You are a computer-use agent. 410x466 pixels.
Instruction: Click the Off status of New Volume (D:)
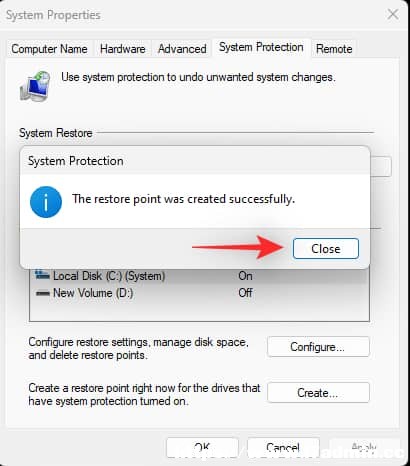pos(245,293)
